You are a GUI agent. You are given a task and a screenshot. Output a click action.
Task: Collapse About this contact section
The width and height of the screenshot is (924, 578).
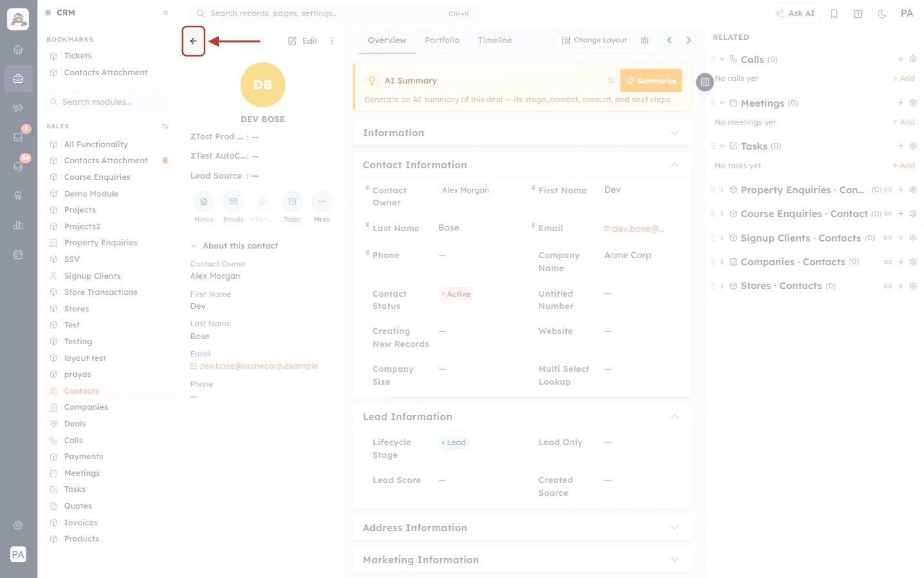coord(193,246)
